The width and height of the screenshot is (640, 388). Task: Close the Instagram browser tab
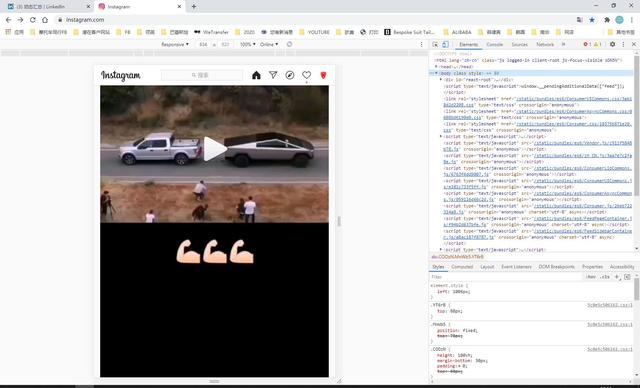point(179,7)
